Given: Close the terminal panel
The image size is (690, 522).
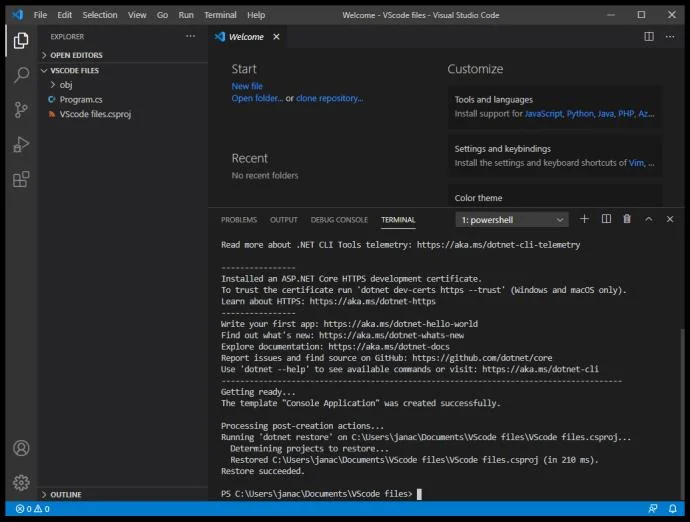Looking at the screenshot, I should tap(670, 219).
